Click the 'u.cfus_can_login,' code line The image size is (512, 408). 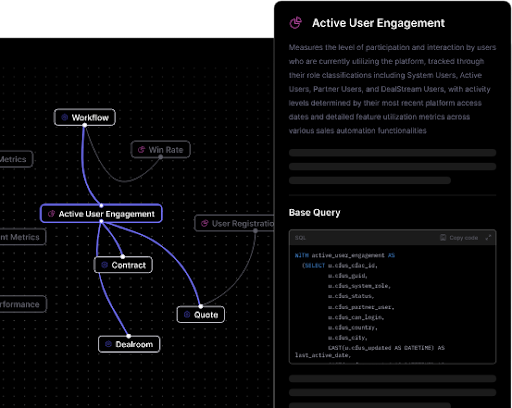click(356, 317)
